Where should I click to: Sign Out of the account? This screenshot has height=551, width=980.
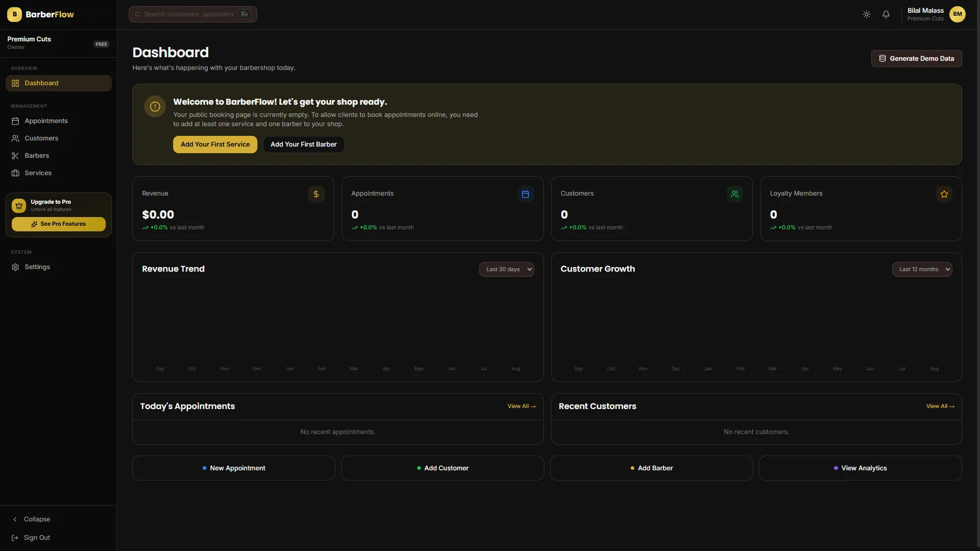(x=58, y=538)
